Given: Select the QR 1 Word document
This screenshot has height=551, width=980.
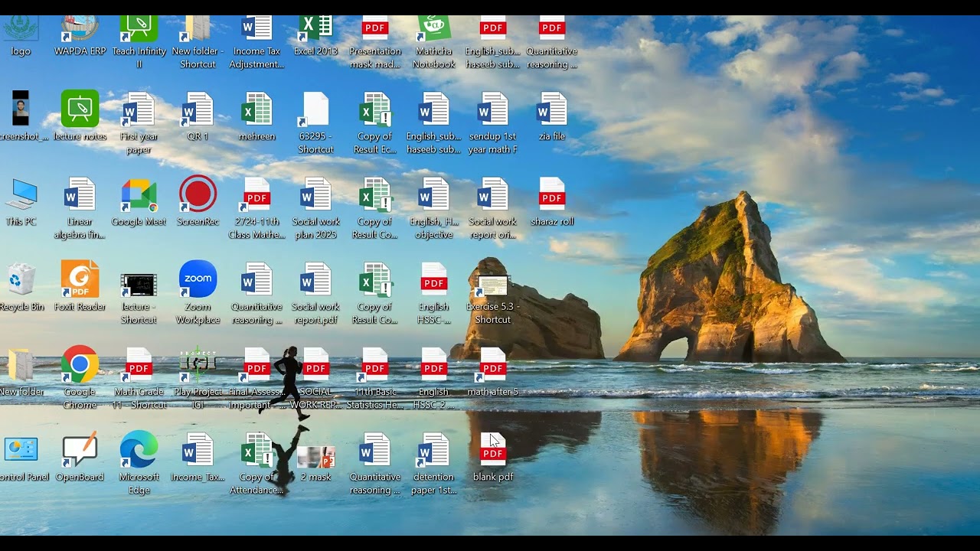Looking at the screenshot, I should [x=198, y=116].
